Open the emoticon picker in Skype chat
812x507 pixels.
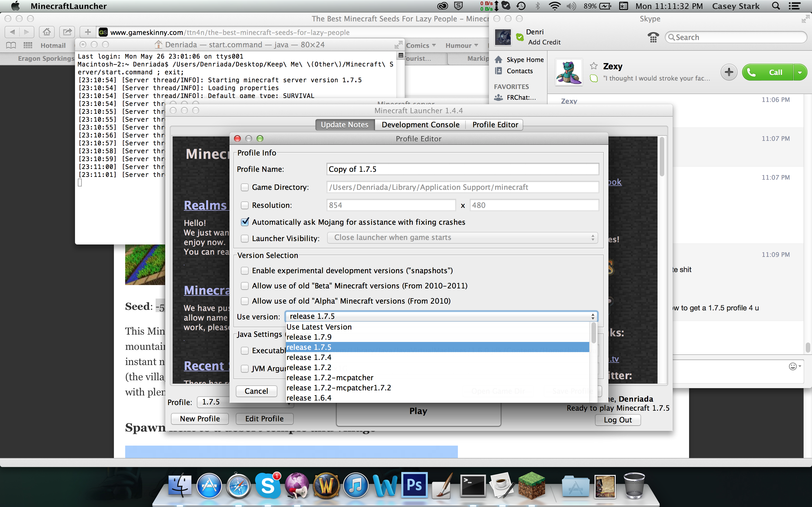click(x=793, y=366)
